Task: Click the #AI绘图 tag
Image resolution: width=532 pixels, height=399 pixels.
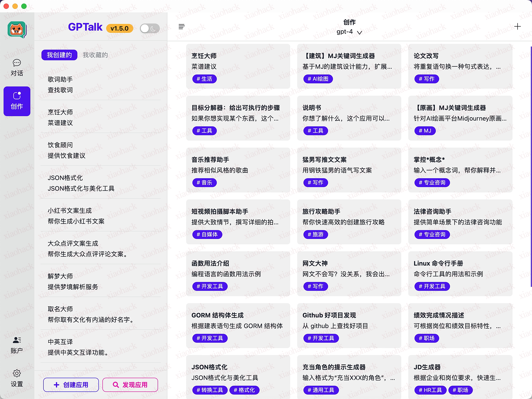Action: point(318,79)
